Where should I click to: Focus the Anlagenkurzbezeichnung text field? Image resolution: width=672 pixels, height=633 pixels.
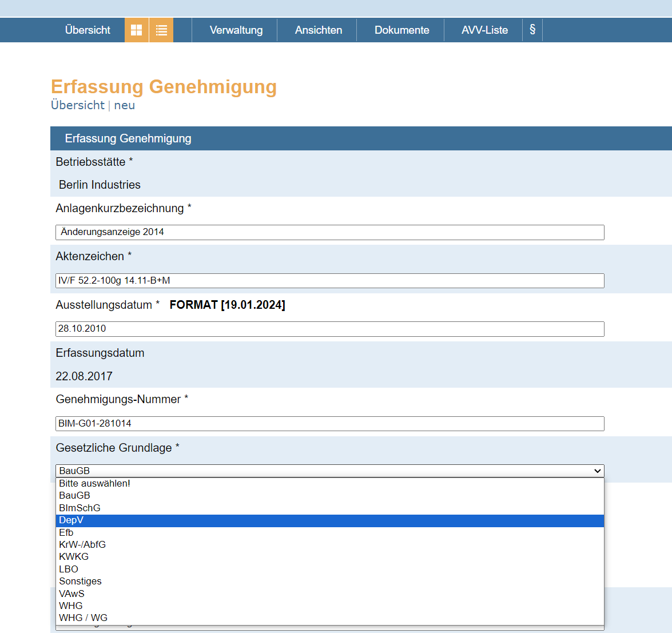[x=329, y=232]
